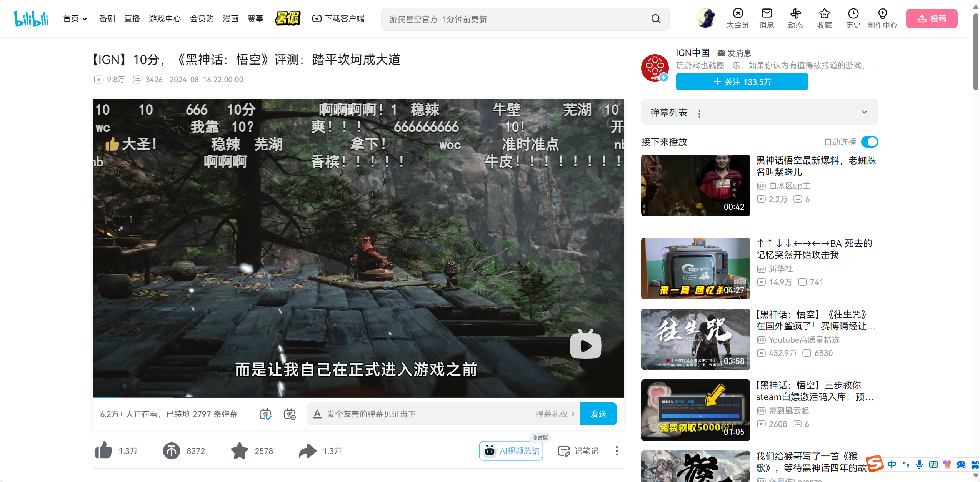
Task: Open 弹幕列表 vertical dots options
Action: pyautogui.click(x=699, y=113)
